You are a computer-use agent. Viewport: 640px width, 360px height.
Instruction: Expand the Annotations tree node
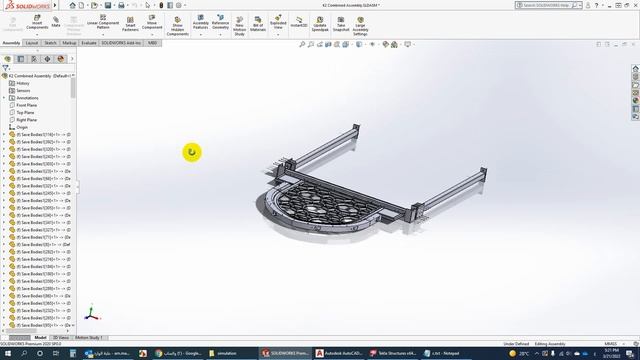(4, 98)
